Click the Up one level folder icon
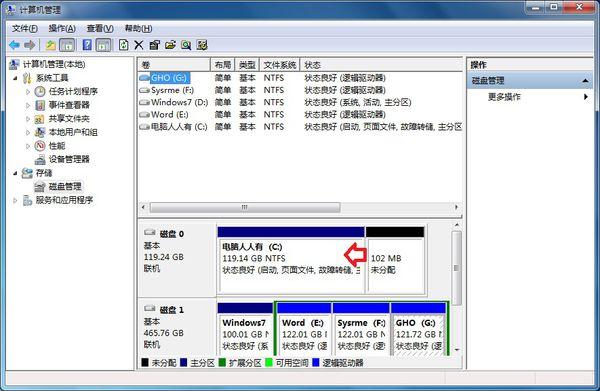The image size is (600, 391). (51, 45)
